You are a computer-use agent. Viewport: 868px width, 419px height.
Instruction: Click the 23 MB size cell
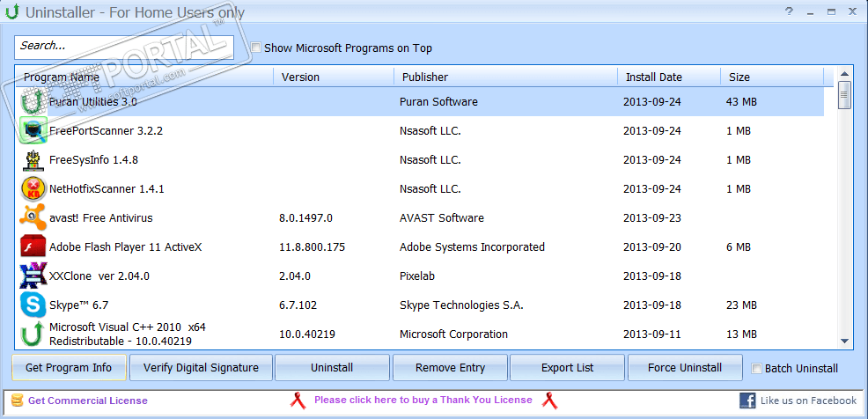pyautogui.click(x=741, y=305)
